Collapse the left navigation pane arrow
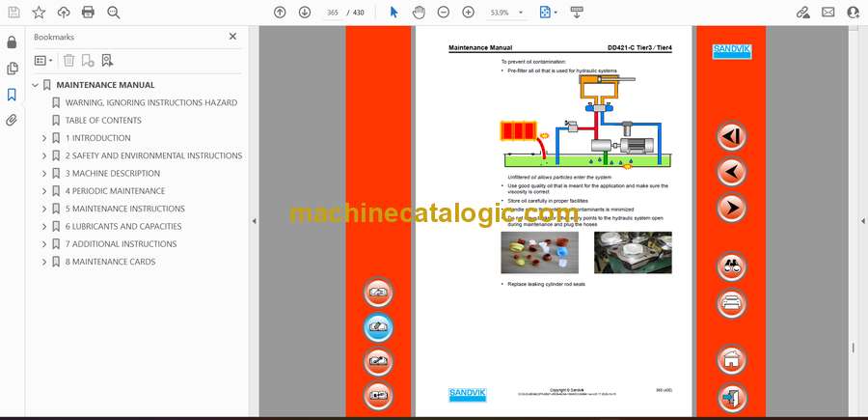 254,221
